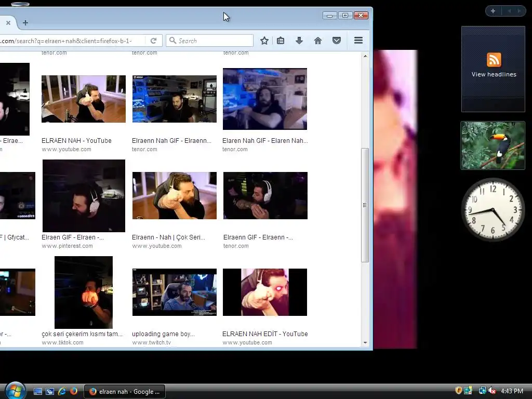Click the security shield tray icon
532x399 pixels.
459,391
